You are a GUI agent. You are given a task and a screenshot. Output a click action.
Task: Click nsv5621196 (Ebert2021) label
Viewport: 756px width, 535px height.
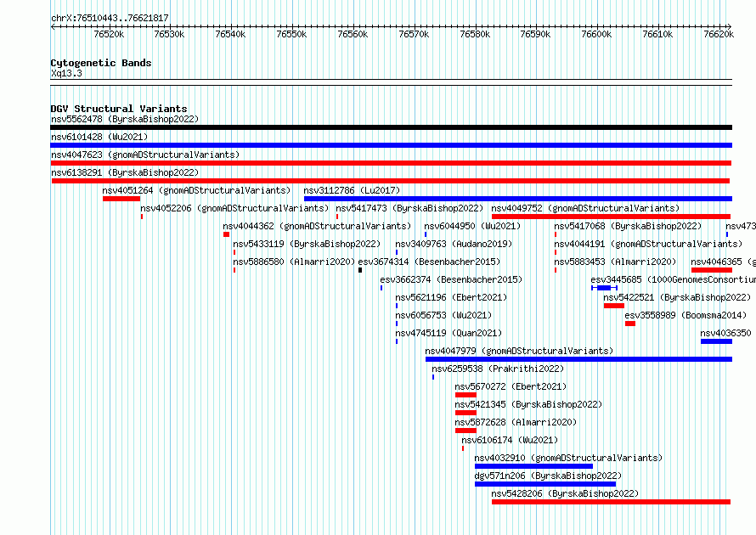[451, 297]
